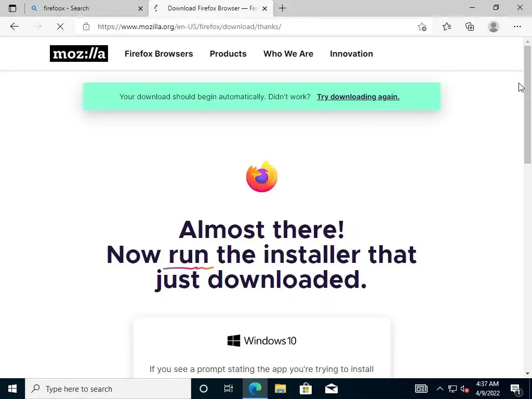Open the notification center
The width and height of the screenshot is (532, 399).
pos(515,389)
